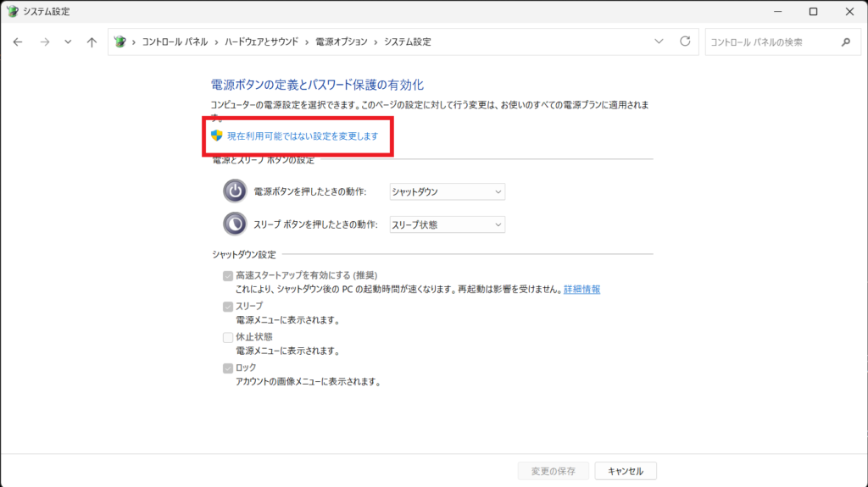The image size is (868, 487).
Task: Enable the 休止状態 checkbox
Action: coord(227,337)
